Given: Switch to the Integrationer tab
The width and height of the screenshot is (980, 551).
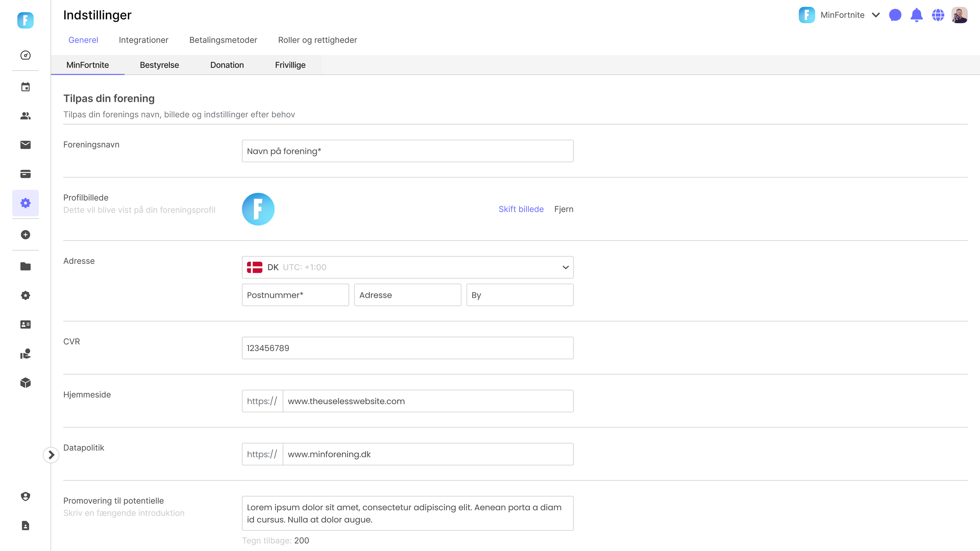Looking at the screenshot, I should 143,40.
